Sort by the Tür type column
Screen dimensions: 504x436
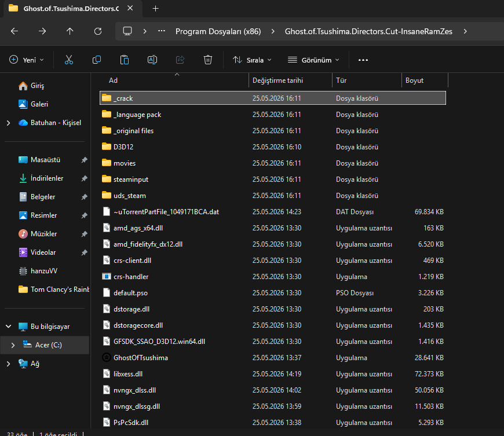pos(367,80)
